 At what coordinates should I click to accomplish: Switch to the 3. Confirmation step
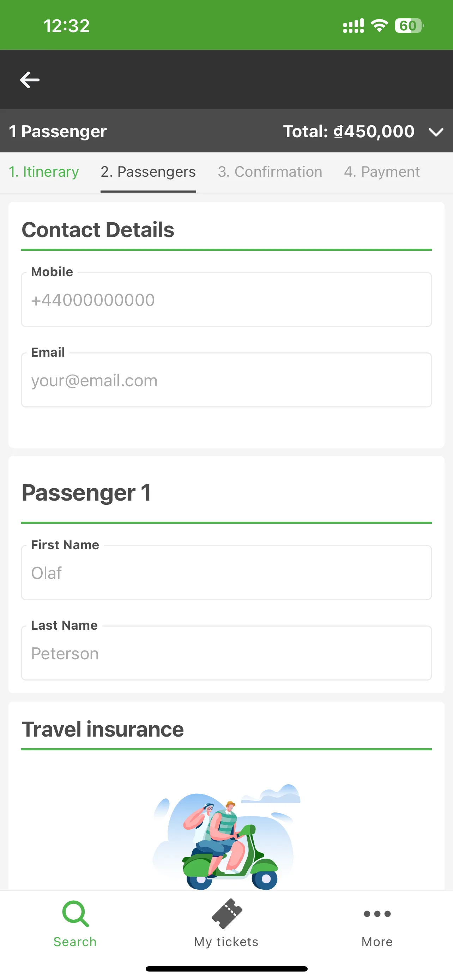click(270, 171)
